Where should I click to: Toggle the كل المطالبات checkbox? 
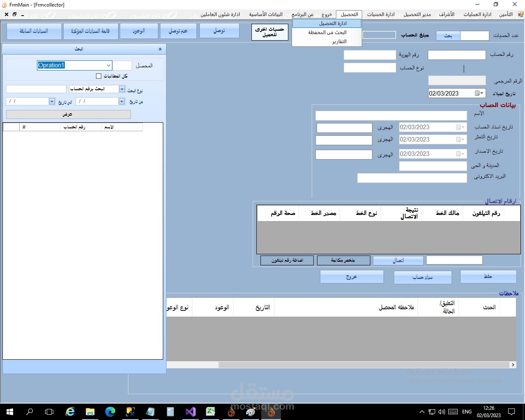coord(98,76)
